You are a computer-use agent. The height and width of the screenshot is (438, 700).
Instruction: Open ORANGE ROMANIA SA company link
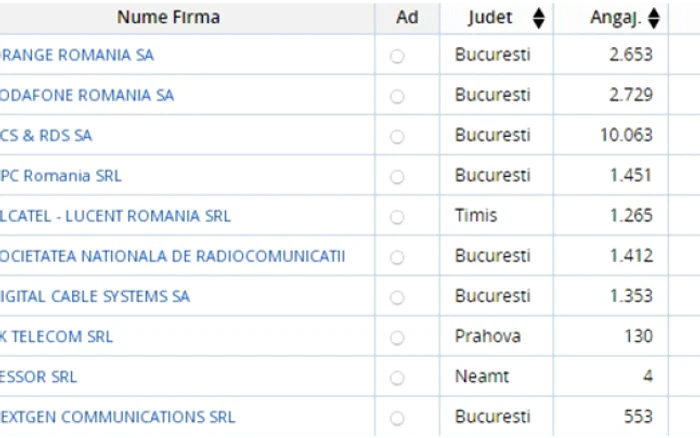click(x=76, y=55)
